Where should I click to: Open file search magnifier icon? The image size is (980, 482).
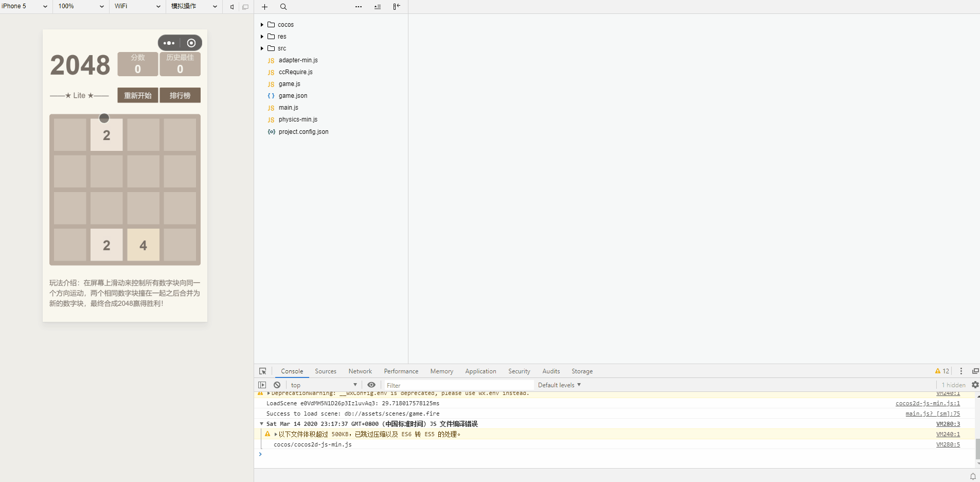click(x=283, y=7)
